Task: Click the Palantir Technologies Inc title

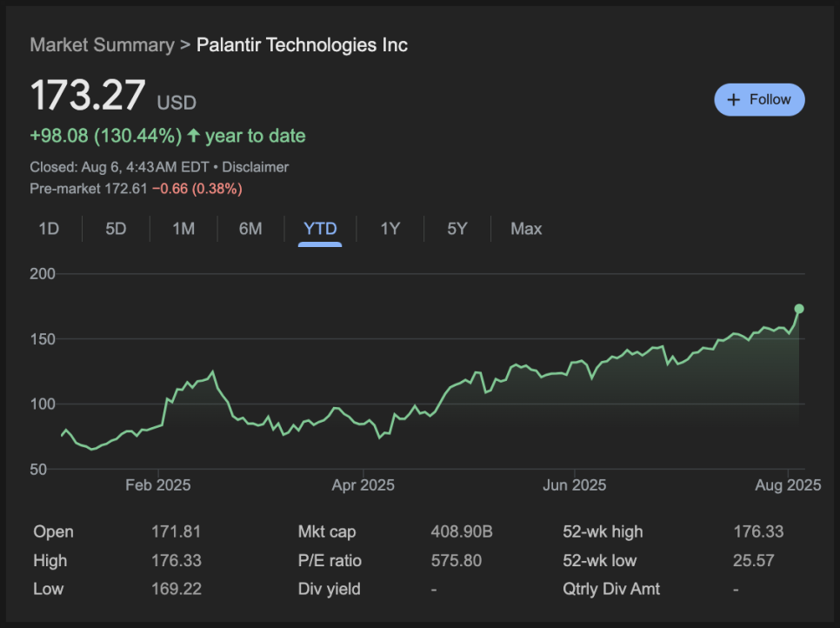Action: [302, 45]
